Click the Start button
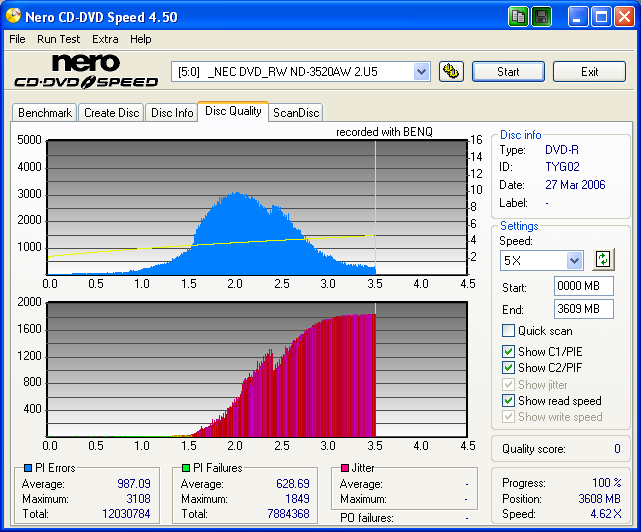 (x=508, y=72)
